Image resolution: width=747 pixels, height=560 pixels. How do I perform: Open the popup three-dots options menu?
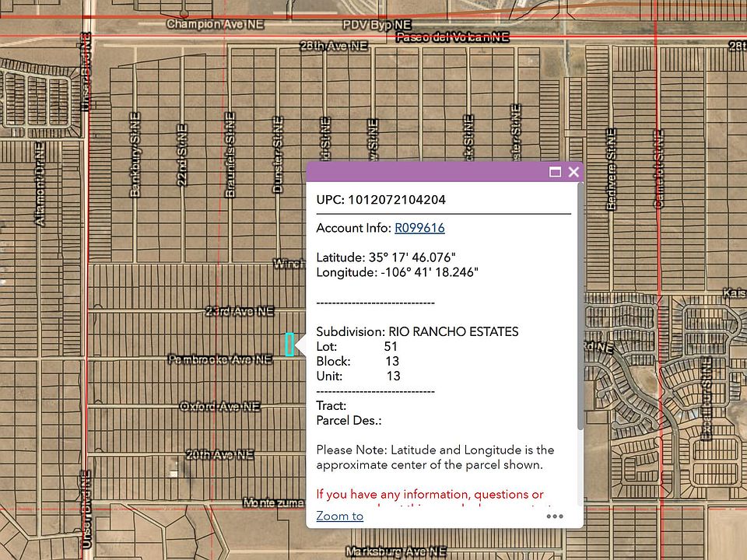555,516
